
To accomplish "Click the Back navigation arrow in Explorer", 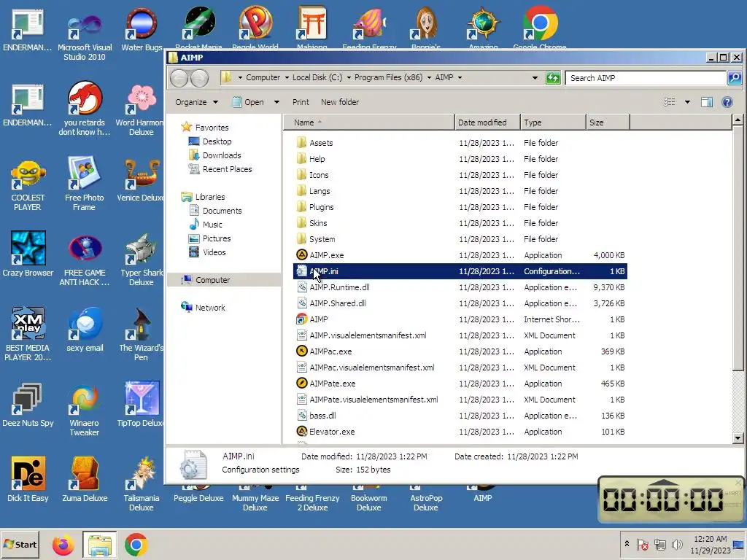I will point(179,77).
